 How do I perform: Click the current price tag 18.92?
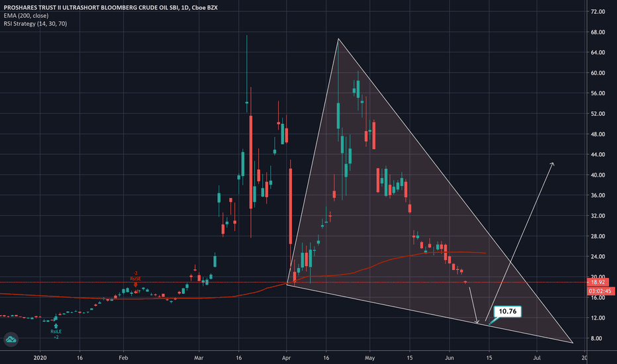tap(598, 282)
